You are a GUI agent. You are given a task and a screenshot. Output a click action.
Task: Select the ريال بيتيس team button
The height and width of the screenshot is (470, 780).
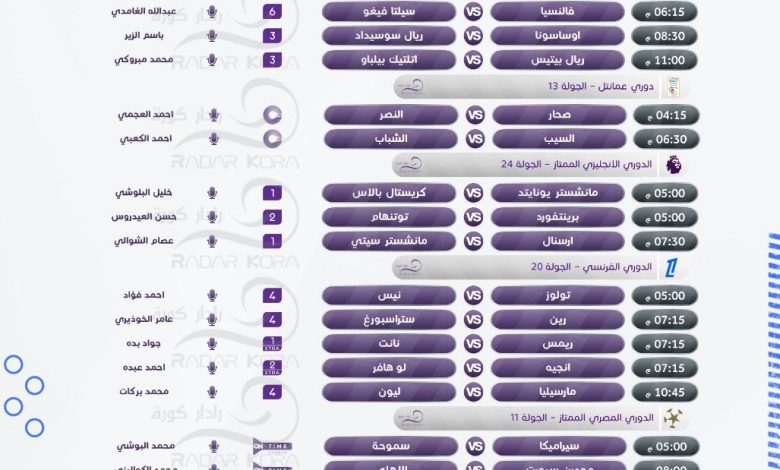pyautogui.click(x=558, y=60)
